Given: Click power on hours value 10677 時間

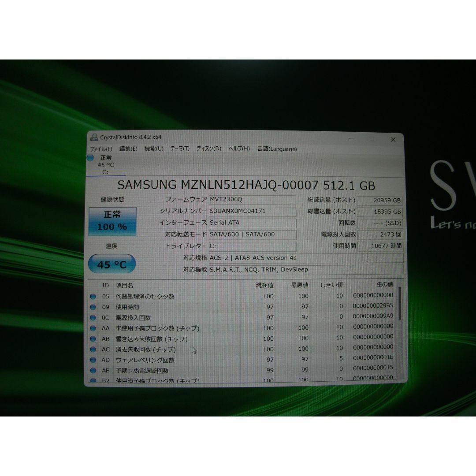Looking at the screenshot, I should [x=380, y=246].
